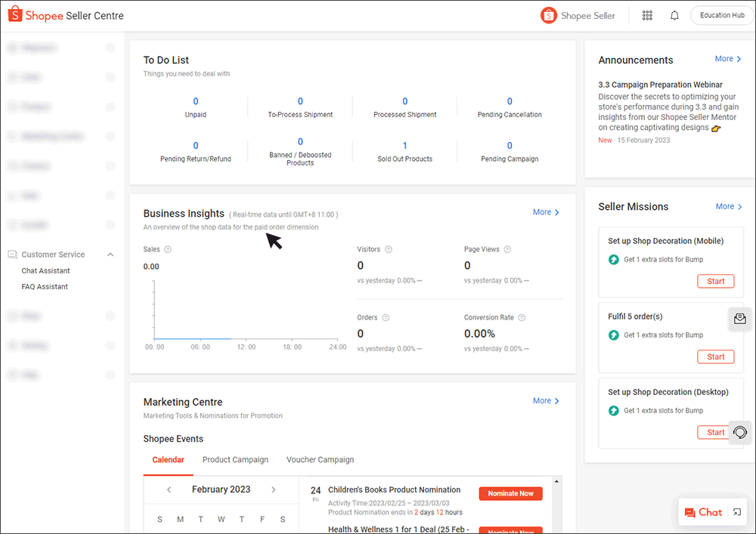Viewport: 756px width, 534px height.
Task: Open the floating mail inbox icon
Action: 739,319
